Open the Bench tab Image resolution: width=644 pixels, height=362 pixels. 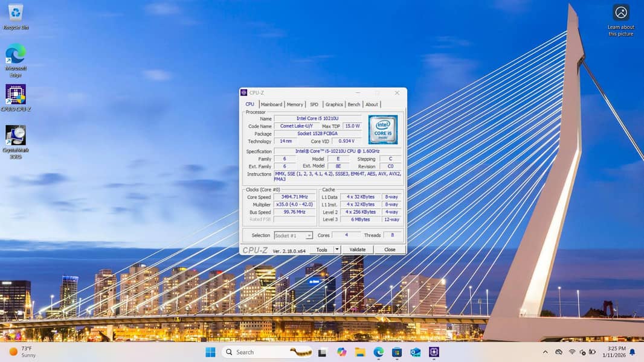click(x=354, y=104)
